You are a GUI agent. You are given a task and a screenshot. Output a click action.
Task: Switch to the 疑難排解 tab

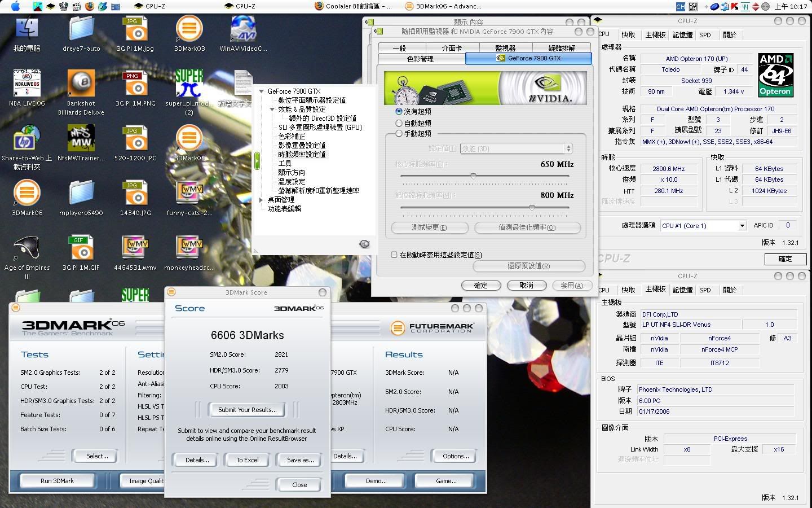tap(562, 48)
